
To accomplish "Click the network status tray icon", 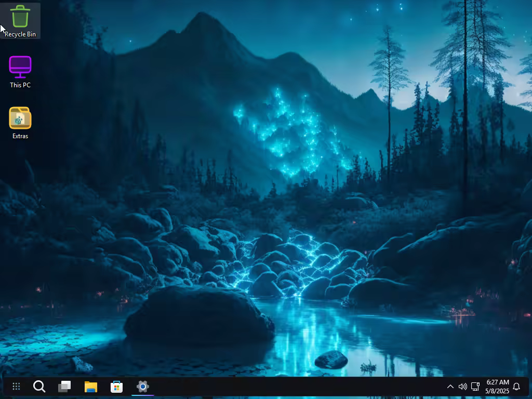I will pos(475,387).
